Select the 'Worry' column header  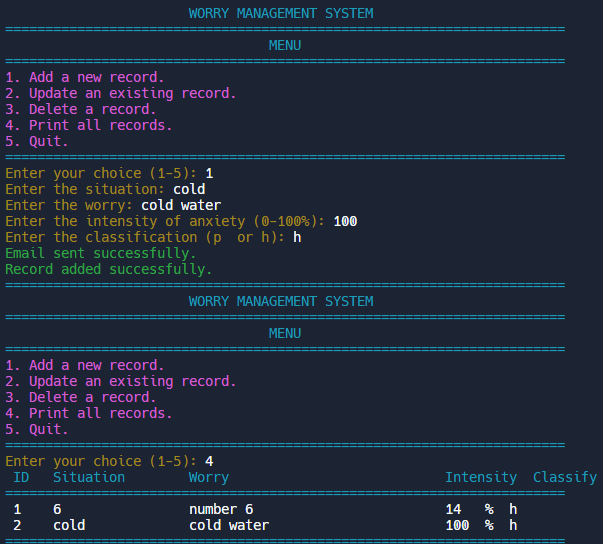tap(209, 477)
